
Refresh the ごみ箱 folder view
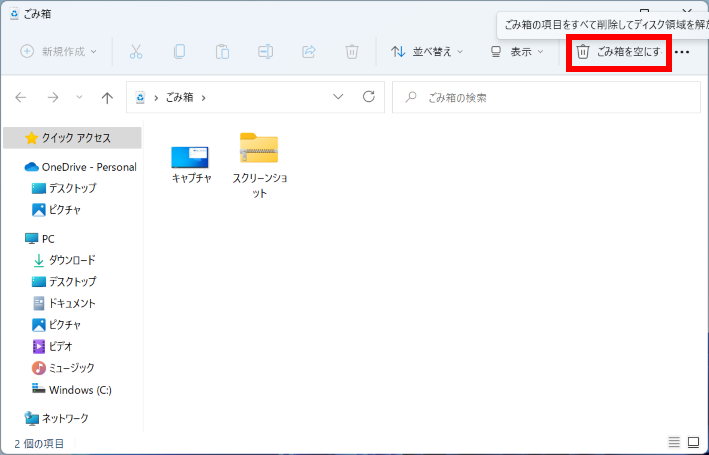(x=369, y=97)
